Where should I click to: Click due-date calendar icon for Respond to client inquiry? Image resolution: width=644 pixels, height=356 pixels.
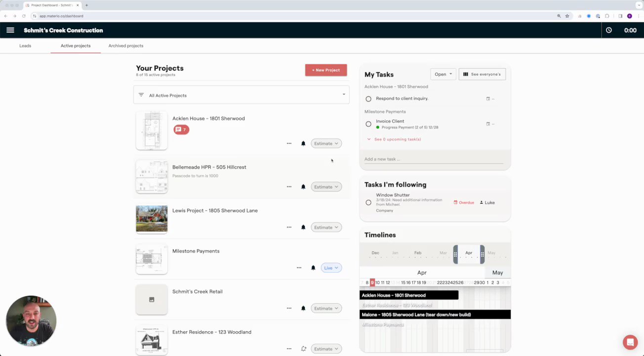488,99
